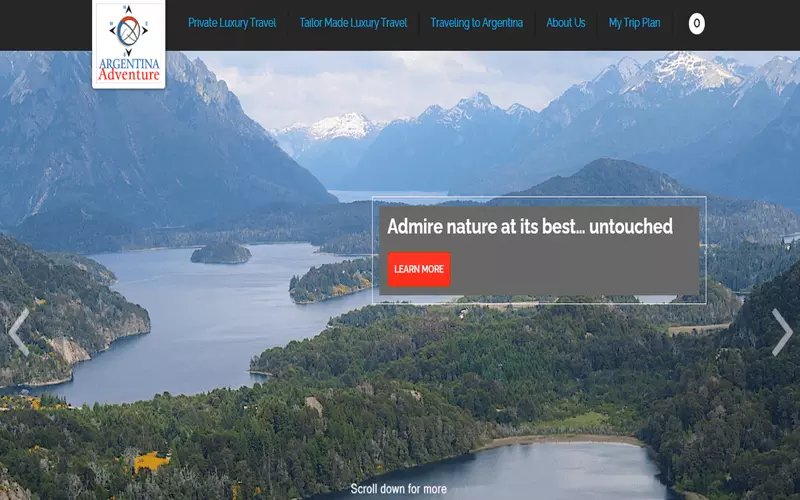Image resolution: width=800 pixels, height=500 pixels.
Task: Click the 'Scroll down for more' text
Action: [398, 489]
